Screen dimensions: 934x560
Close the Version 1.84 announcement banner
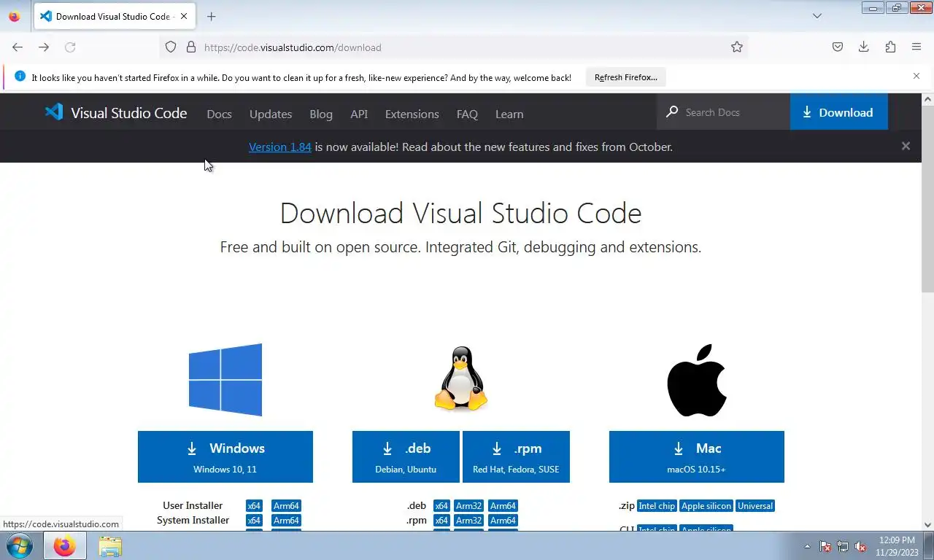tap(906, 146)
